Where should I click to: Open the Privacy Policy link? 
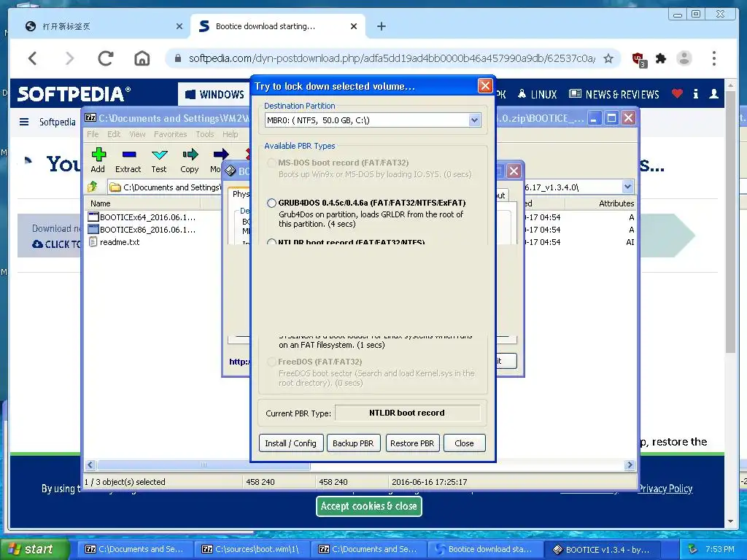click(x=665, y=489)
